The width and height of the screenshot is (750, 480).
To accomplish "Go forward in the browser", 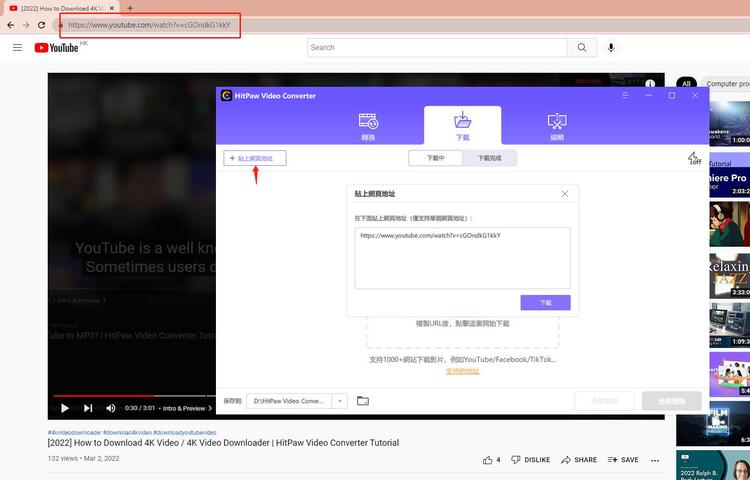I will click(x=26, y=25).
